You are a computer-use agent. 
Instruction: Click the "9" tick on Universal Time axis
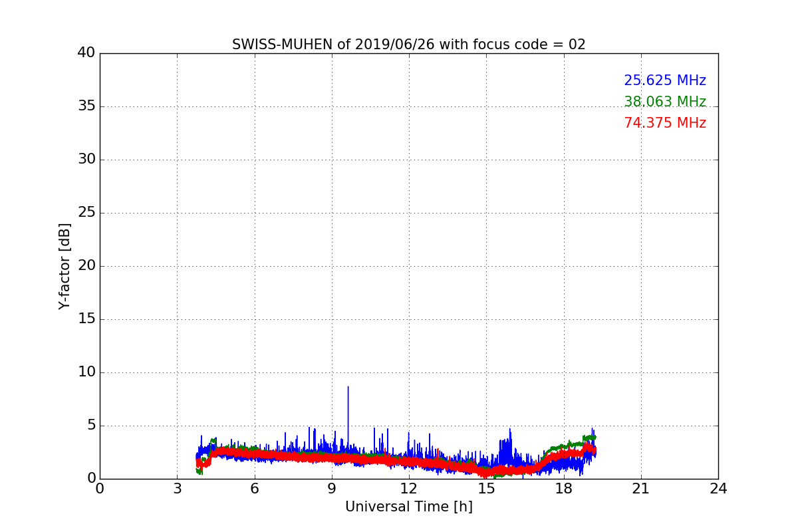click(332, 489)
